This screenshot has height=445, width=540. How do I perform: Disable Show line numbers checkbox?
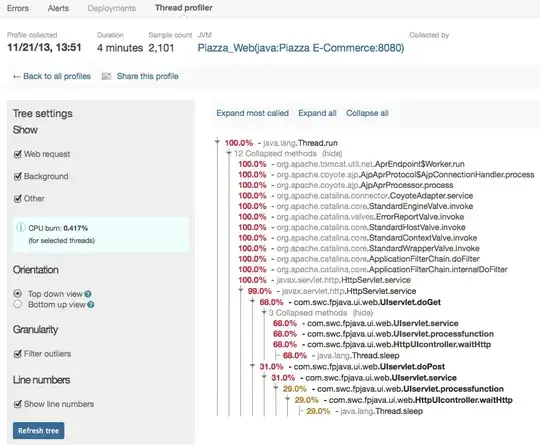[18, 404]
